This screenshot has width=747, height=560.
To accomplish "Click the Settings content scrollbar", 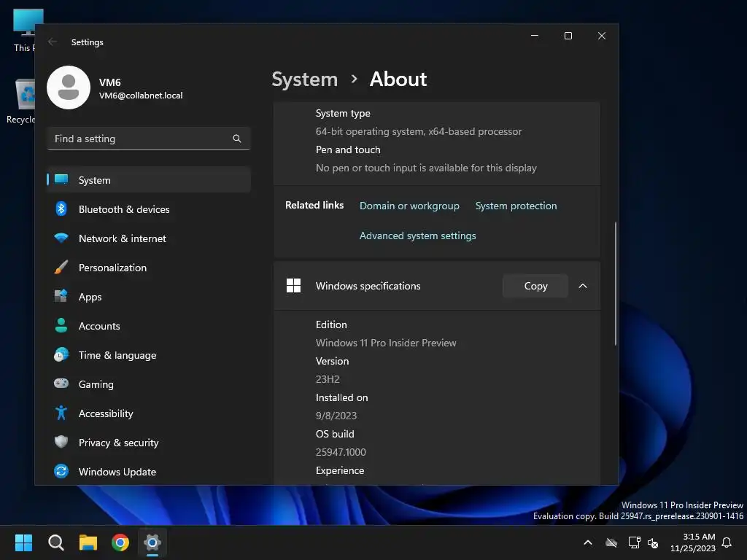I will (616, 284).
